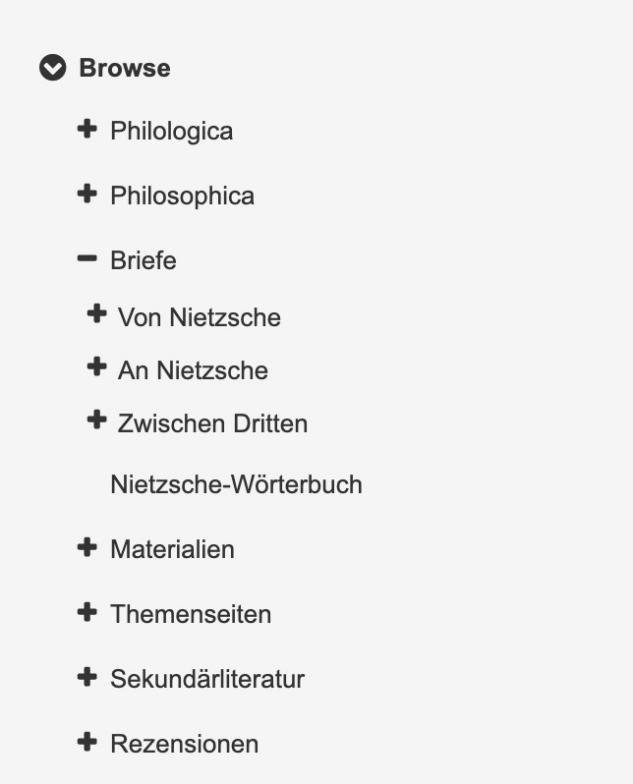633x784 pixels.
Task: Expand Philologica with its plus icon
Action: coord(87,129)
